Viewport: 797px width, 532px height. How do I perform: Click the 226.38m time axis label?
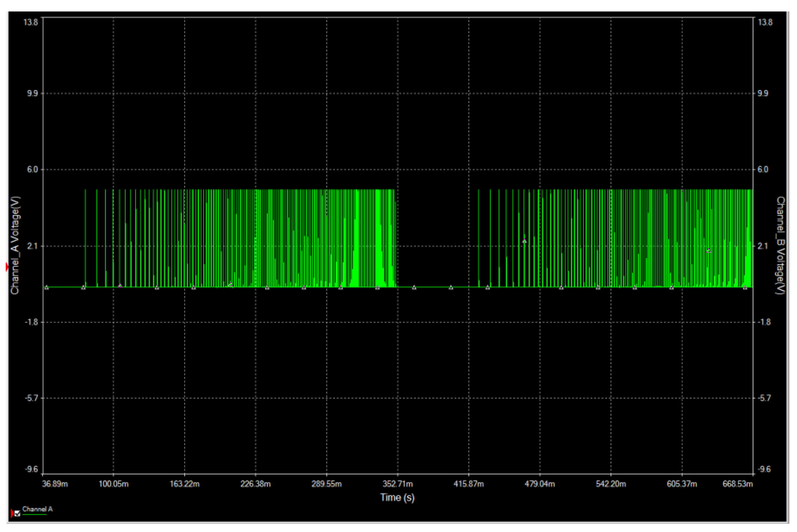[256, 484]
